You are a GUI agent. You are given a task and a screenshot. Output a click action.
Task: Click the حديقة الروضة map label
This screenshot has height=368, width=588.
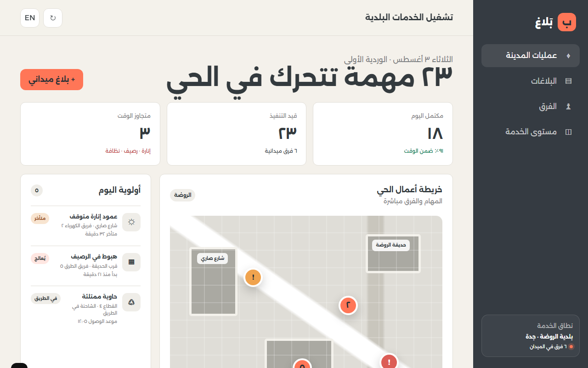coord(391,245)
